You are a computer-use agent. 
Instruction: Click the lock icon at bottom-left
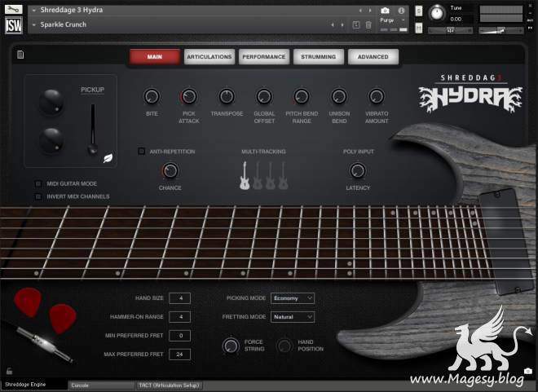(9, 371)
